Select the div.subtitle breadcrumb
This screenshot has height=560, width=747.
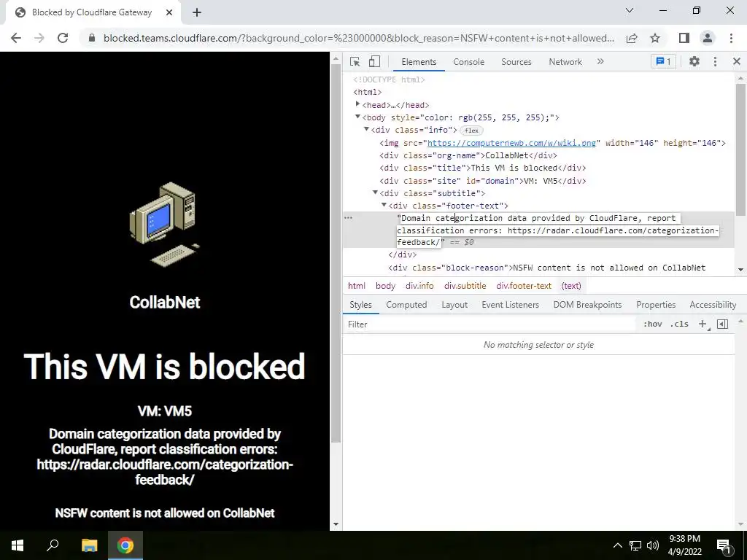465,286
